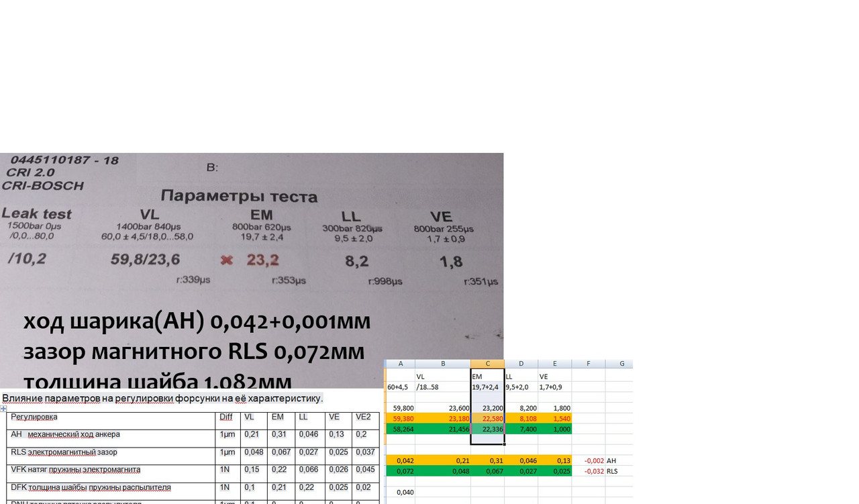Image resolution: width=859 pixels, height=504 pixels.
Task: Click spreadsheet cell with value 8,200
Action: click(521, 408)
